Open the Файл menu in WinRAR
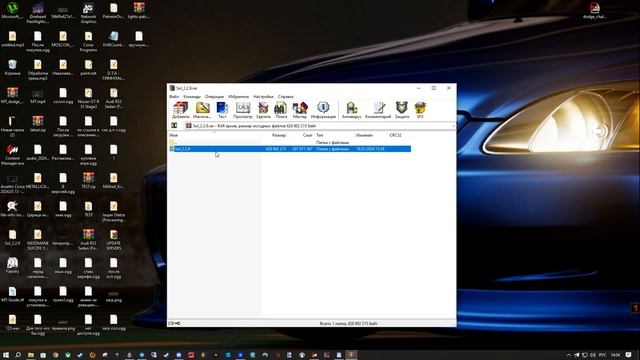Viewport: 640px width, 360px height. point(174,97)
